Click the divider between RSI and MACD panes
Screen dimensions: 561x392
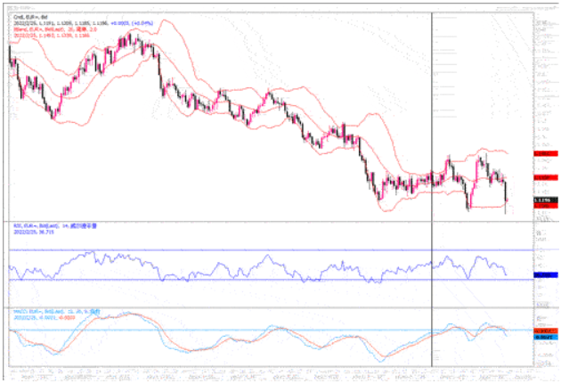(267, 307)
